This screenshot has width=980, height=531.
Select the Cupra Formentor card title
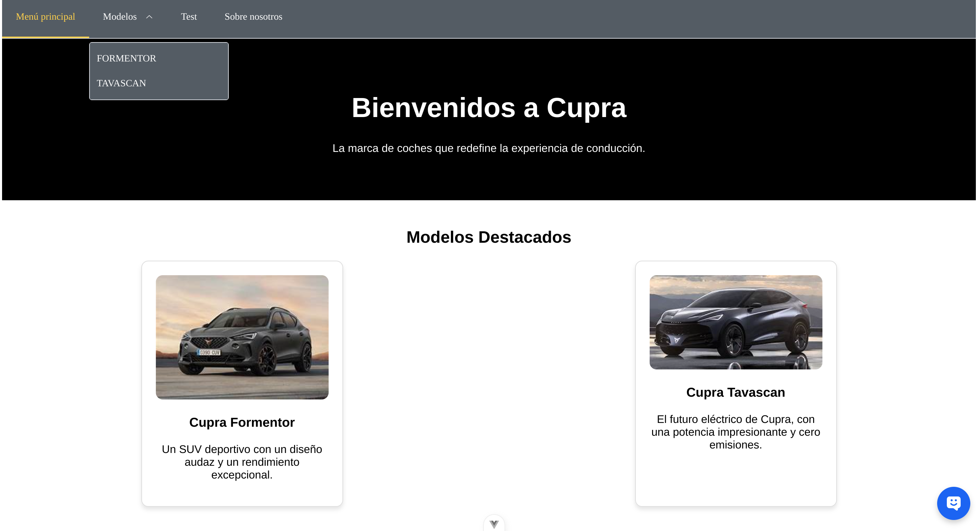tap(242, 422)
